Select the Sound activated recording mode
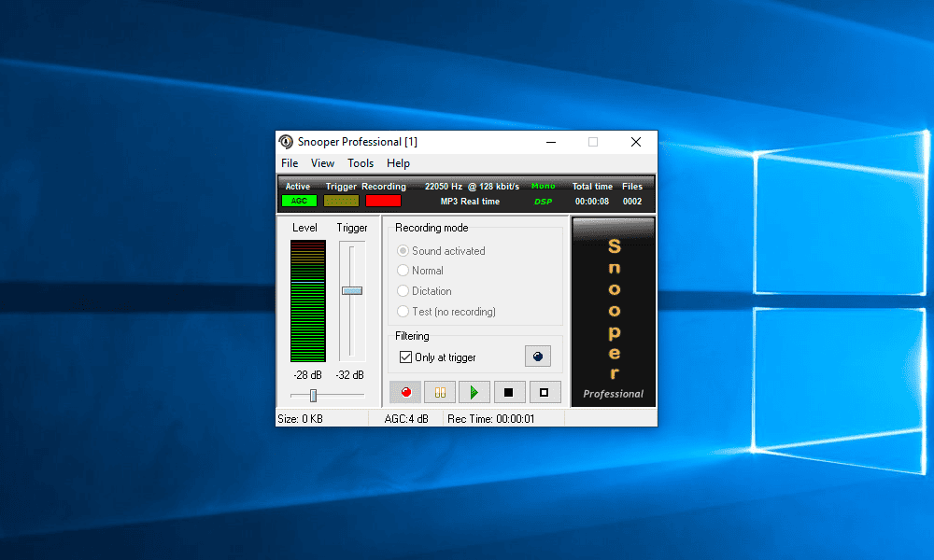This screenshot has width=934, height=560. (441, 251)
